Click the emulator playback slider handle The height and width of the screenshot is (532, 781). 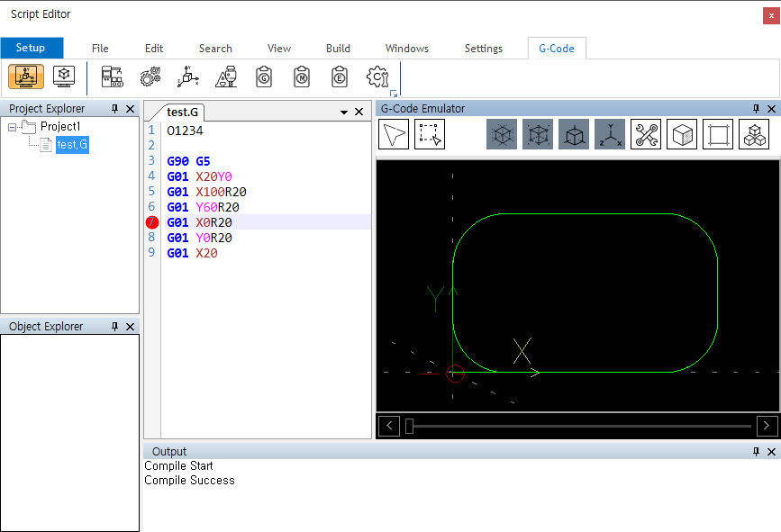[x=409, y=426]
